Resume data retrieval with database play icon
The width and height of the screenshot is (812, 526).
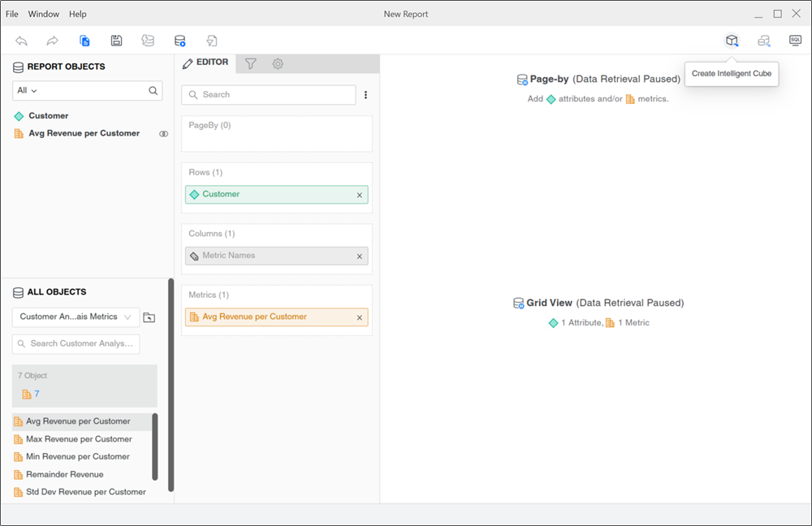(179, 41)
